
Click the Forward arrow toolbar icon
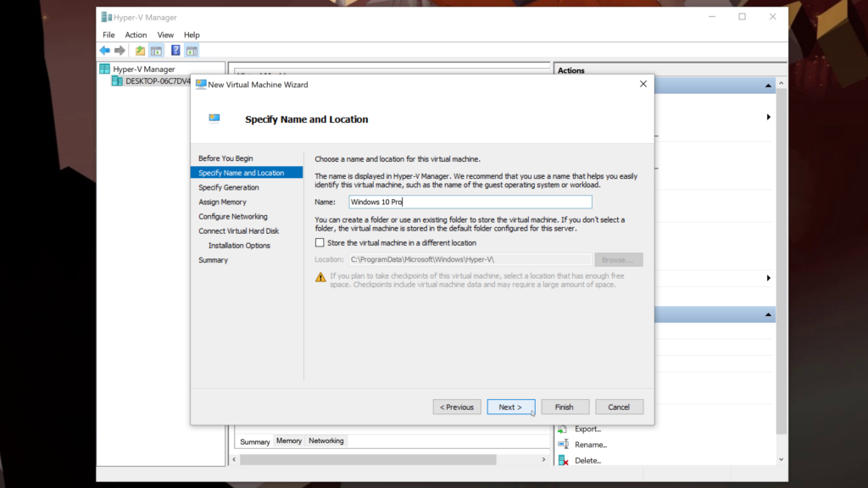[x=120, y=51]
